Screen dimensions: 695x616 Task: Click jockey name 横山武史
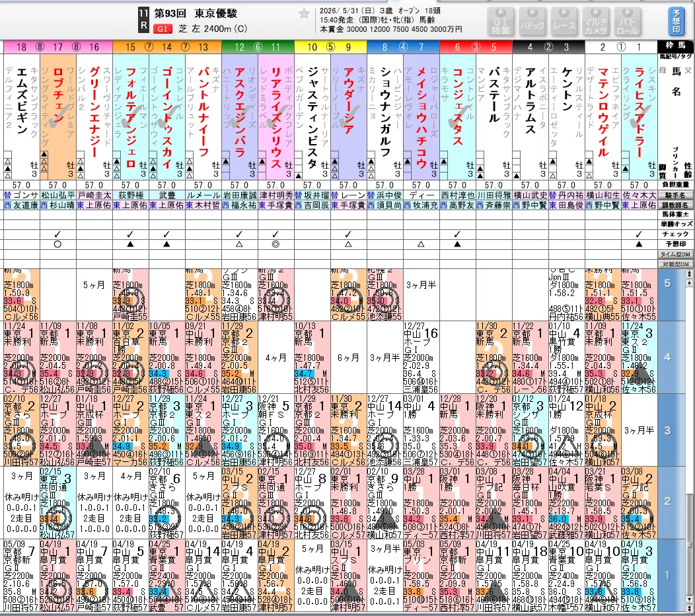(x=530, y=195)
